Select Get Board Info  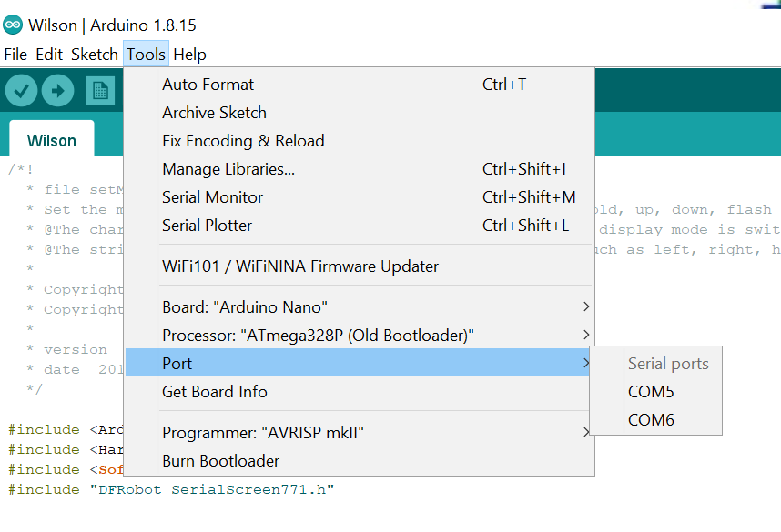point(215,392)
